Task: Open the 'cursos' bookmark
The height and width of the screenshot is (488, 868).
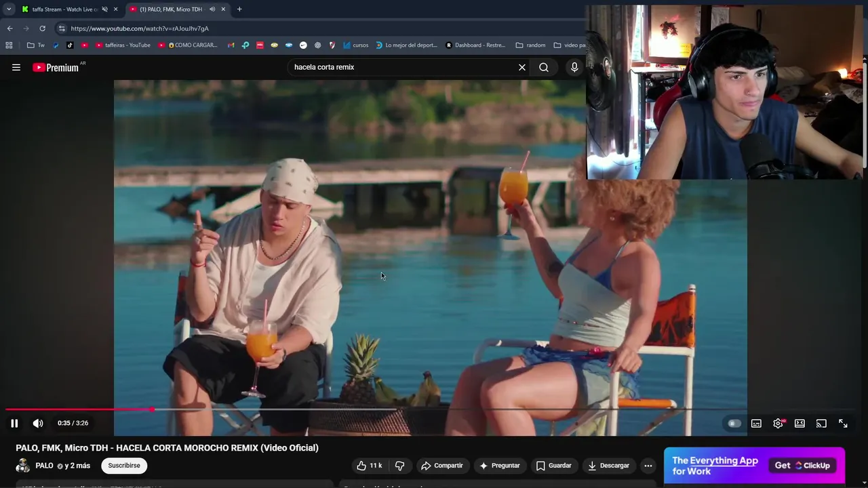Action: pyautogui.click(x=356, y=45)
